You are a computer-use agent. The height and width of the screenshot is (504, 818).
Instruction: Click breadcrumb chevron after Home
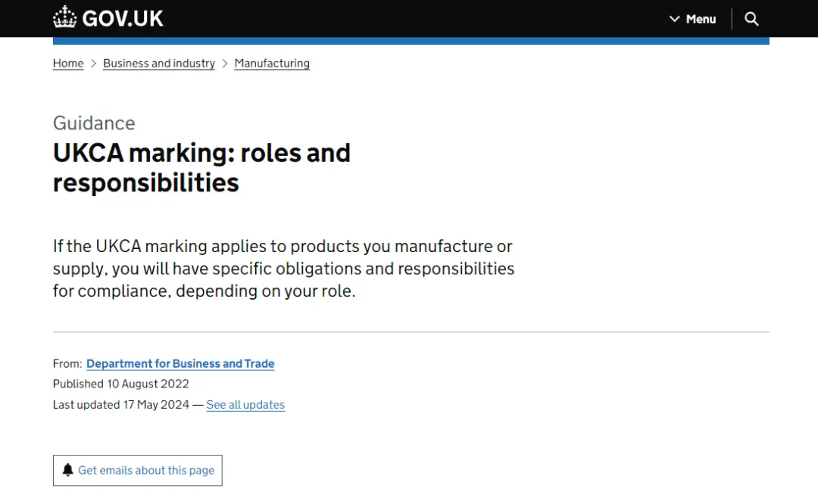click(x=93, y=63)
